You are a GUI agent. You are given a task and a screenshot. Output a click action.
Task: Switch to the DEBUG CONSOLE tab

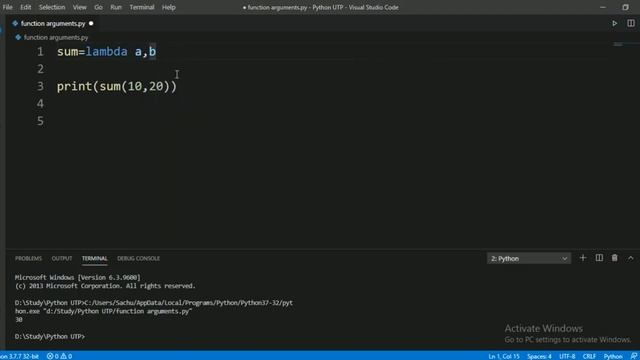coord(138,258)
